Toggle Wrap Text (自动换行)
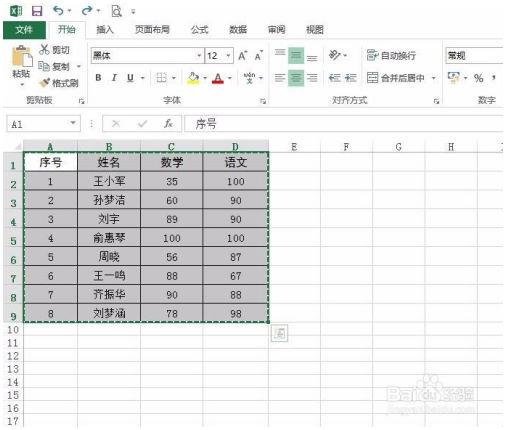Viewport: 506px width, 430px height. pos(391,55)
